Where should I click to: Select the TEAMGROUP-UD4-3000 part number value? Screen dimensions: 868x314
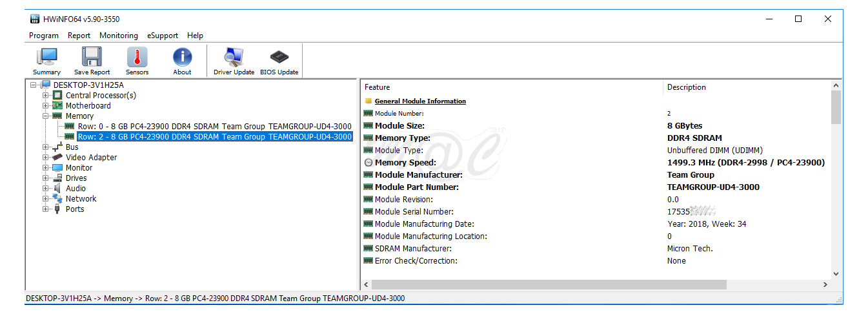coord(713,187)
